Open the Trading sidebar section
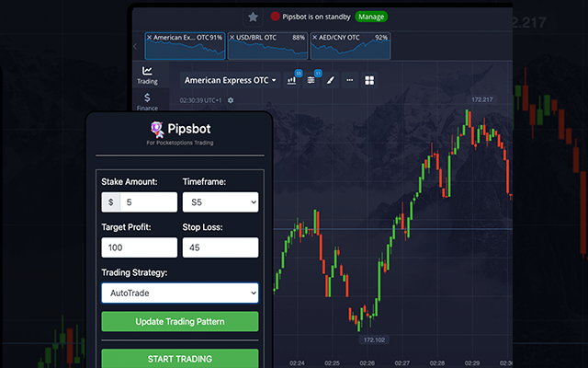This screenshot has width=588, height=368. [x=147, y=75]
